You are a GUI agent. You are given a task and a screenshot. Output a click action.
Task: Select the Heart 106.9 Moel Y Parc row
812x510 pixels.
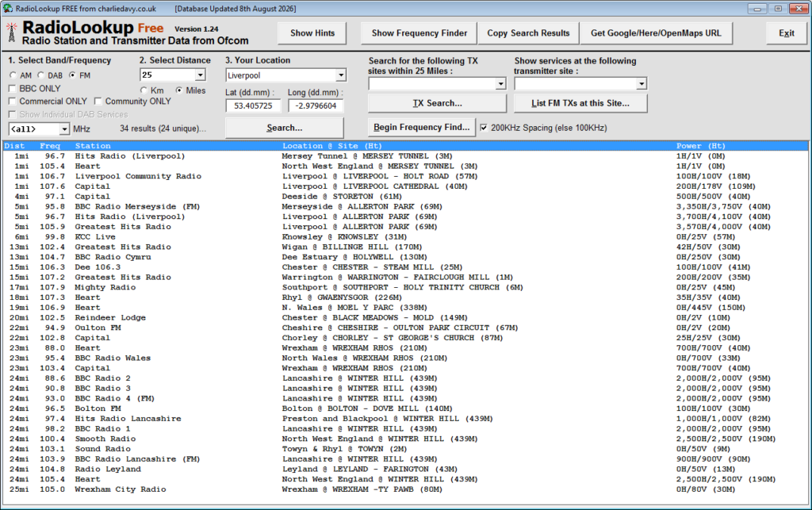pos(405,308)
